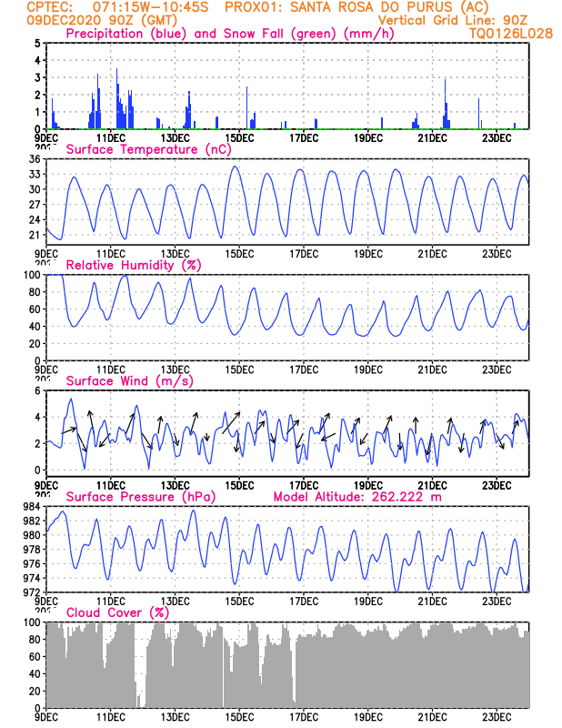Click the model code TQ0126L028
The image size is (562, 728).
[510, 34]
